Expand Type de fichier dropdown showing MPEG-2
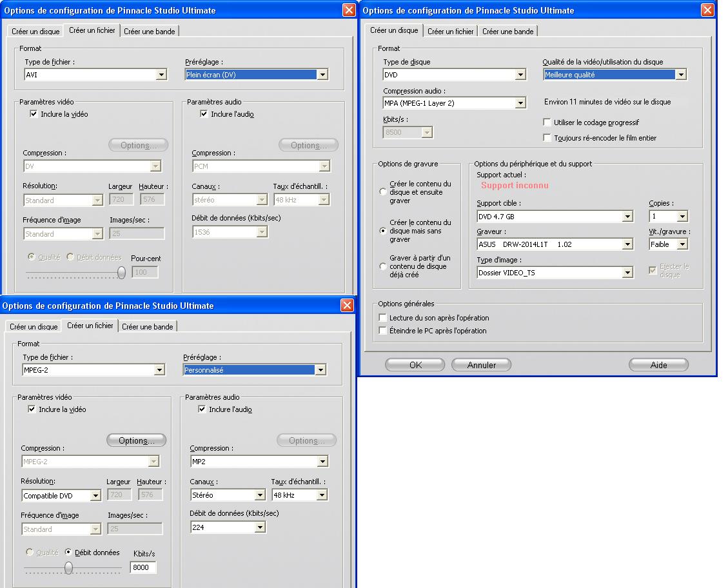The image size is (728, 588). pos(93,370)
